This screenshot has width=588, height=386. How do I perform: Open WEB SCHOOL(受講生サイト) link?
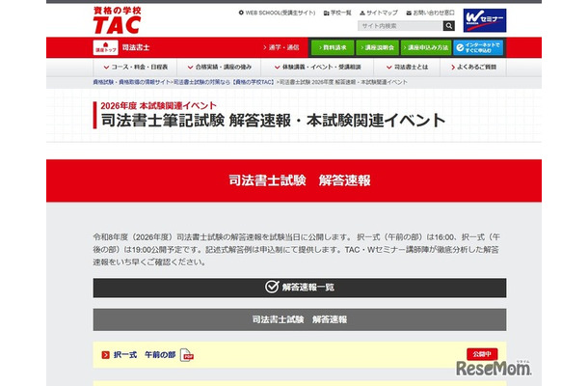tap(277, 13)
